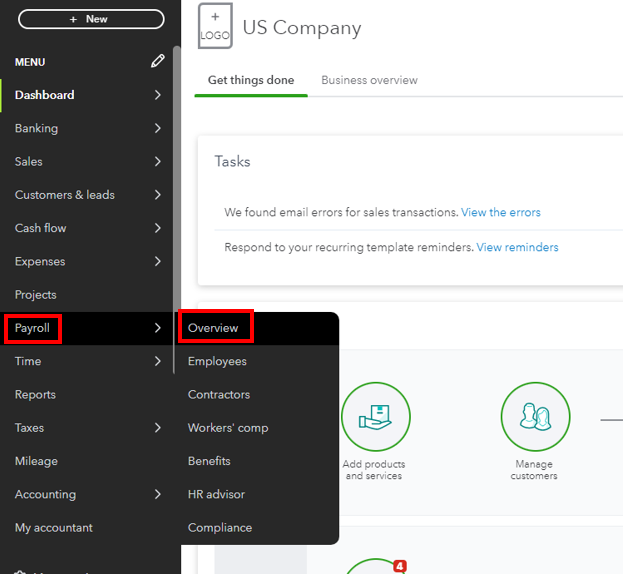
Task: Open the View reminders link
Action: point(517,247)
